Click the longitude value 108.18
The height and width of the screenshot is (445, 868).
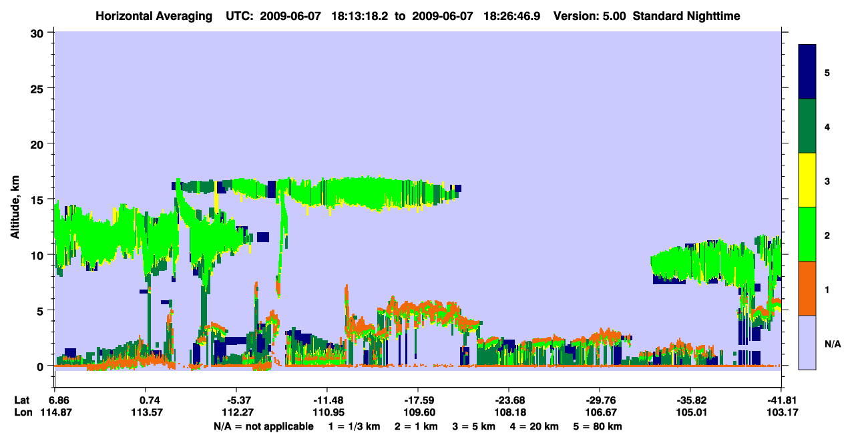[x=511, y=412]
